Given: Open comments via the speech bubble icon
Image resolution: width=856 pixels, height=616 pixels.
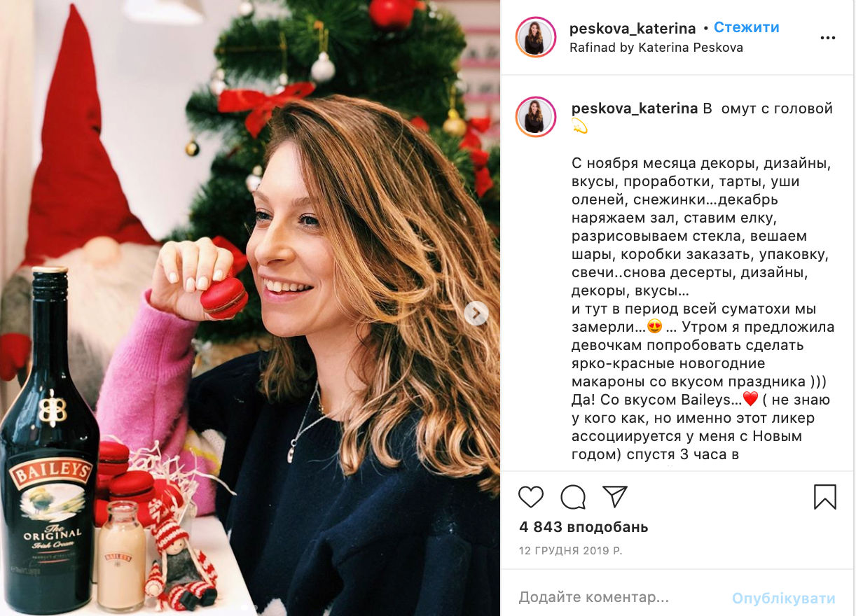Looking at the screenshot, I should pyautogui.click(x=573, y=496).
